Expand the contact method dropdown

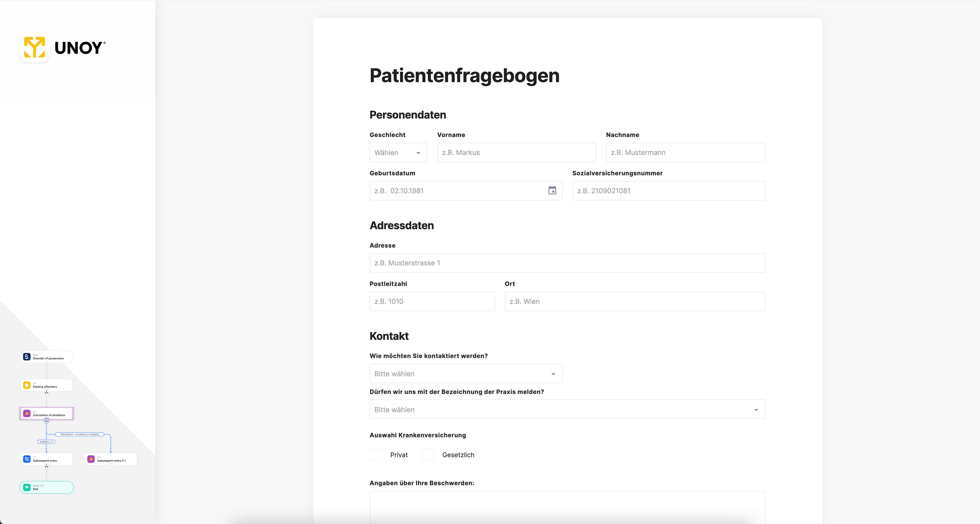coord(466,374)
